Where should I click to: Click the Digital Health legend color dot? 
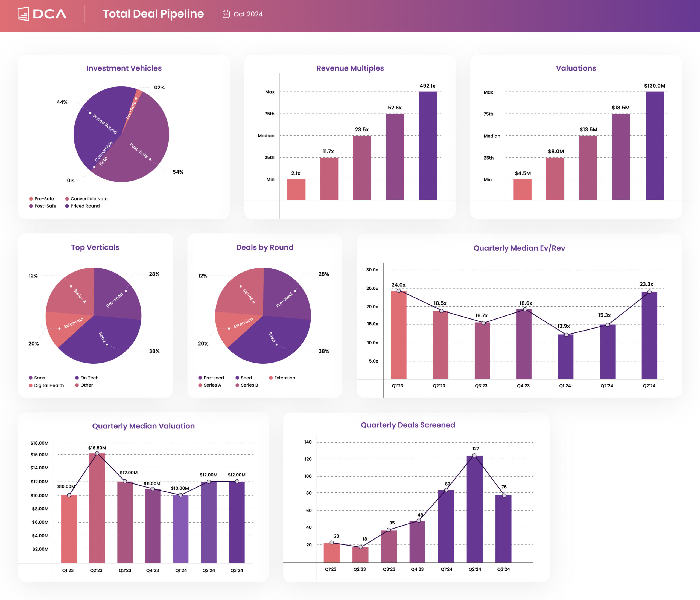(x=31, y=385)
